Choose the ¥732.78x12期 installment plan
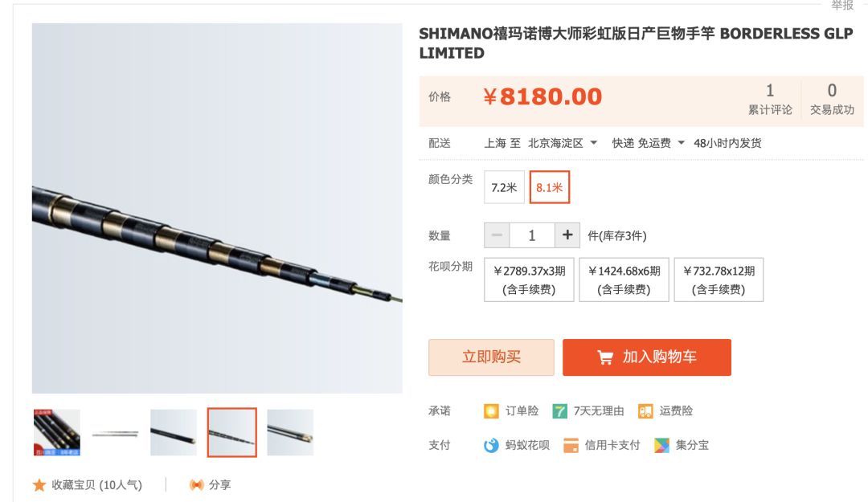868x502 pixels. [x=719, y=280]
